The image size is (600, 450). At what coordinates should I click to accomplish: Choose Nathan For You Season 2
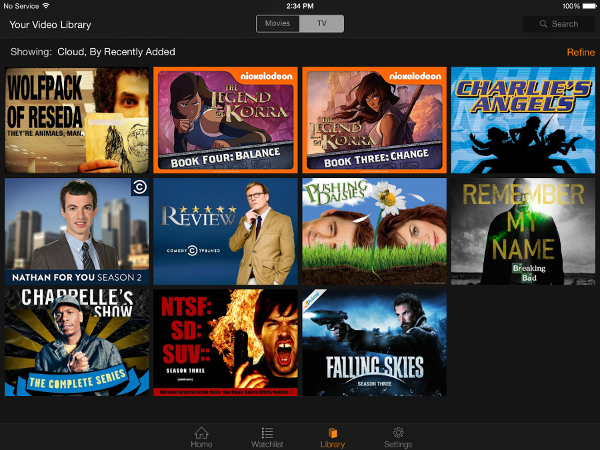click(76, 232)
